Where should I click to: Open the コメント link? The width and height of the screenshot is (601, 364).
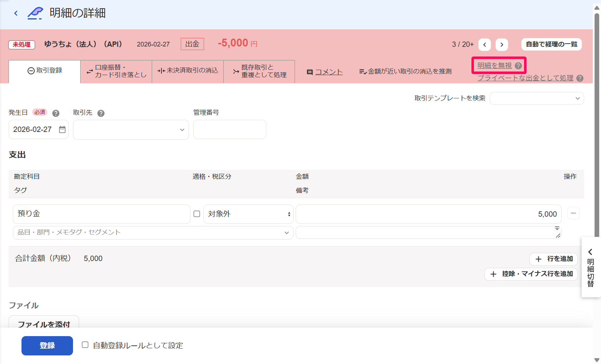coord(329,72)
